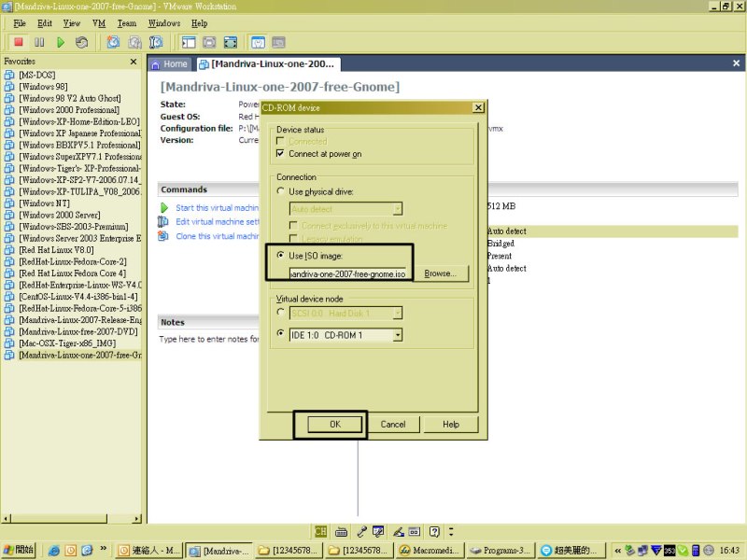
Task: Open the IDE 1:0 CD-ROM 1 dropdown
Action: pyautogui.click(x=398, y=335)
